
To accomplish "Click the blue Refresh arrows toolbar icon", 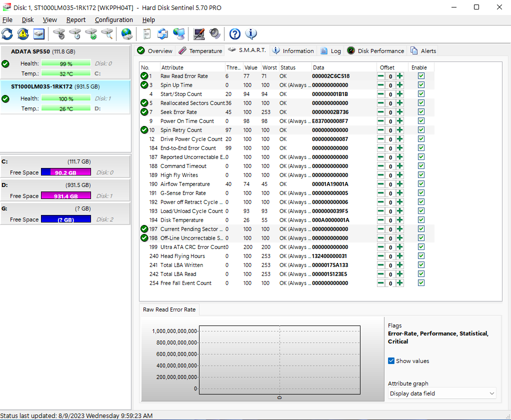I will [7, 34].
